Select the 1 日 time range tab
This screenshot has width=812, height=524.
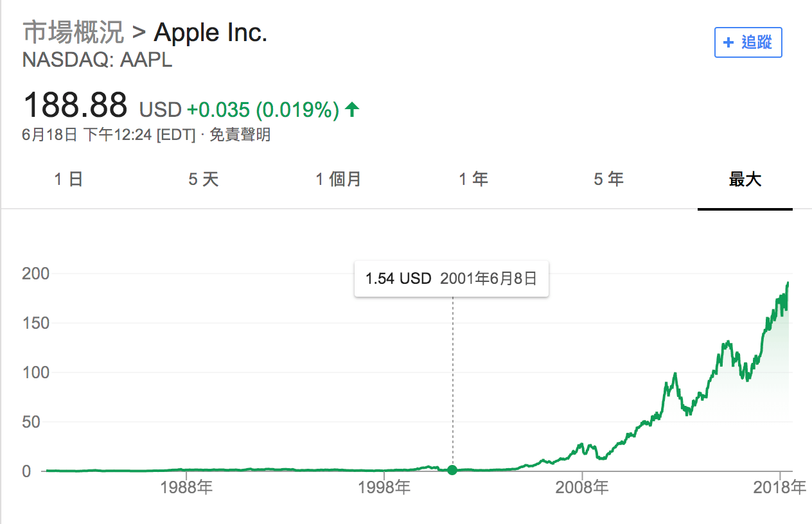coord(68,179)
